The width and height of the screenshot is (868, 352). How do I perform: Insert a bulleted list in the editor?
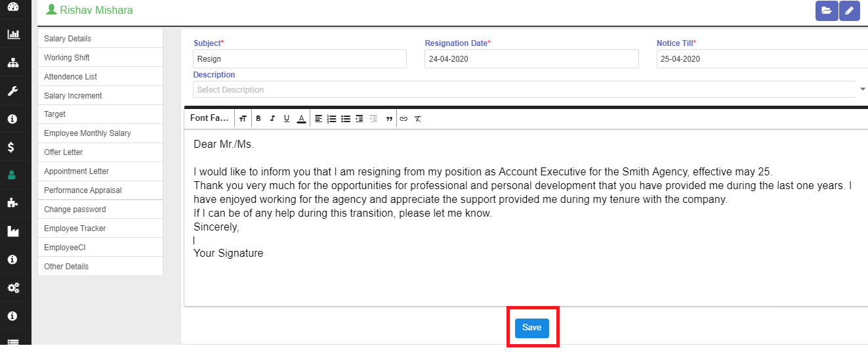pyautogui.click(x=346, y=119)
